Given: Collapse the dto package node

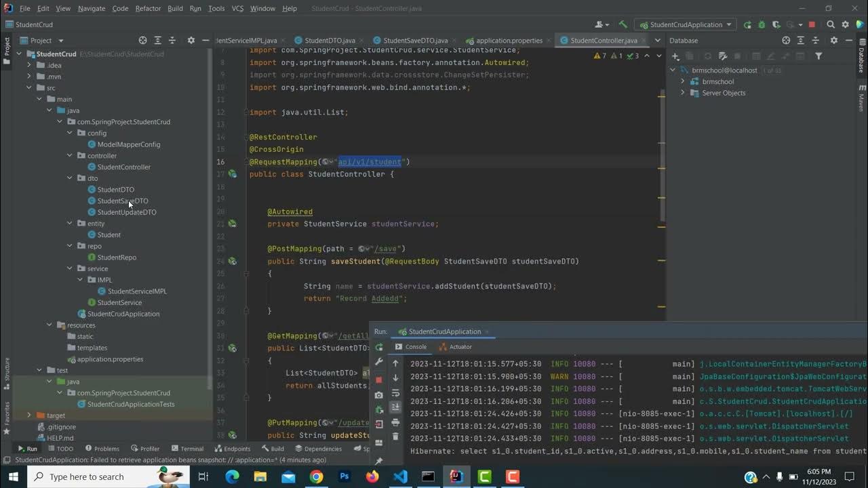Looking at the screenshot, I should tap(70, 178).
